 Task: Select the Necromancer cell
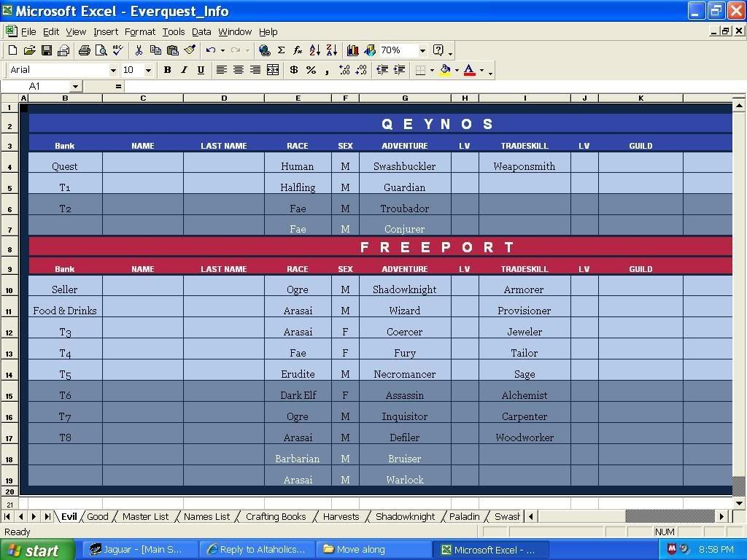tap(405, 371)
